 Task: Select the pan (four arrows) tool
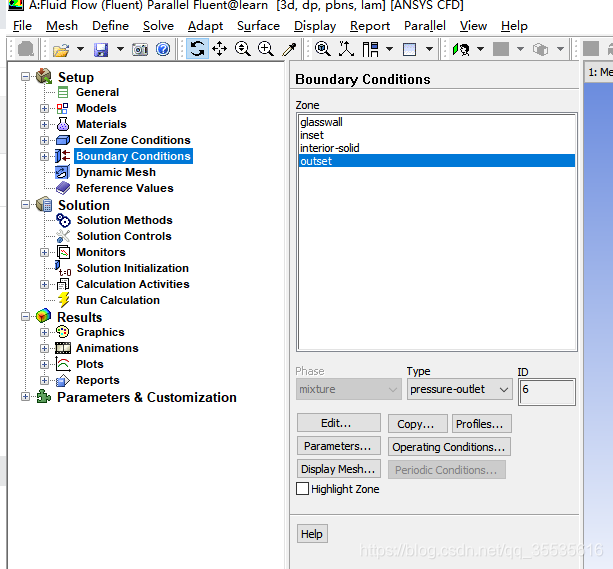[x=220, y=49]
